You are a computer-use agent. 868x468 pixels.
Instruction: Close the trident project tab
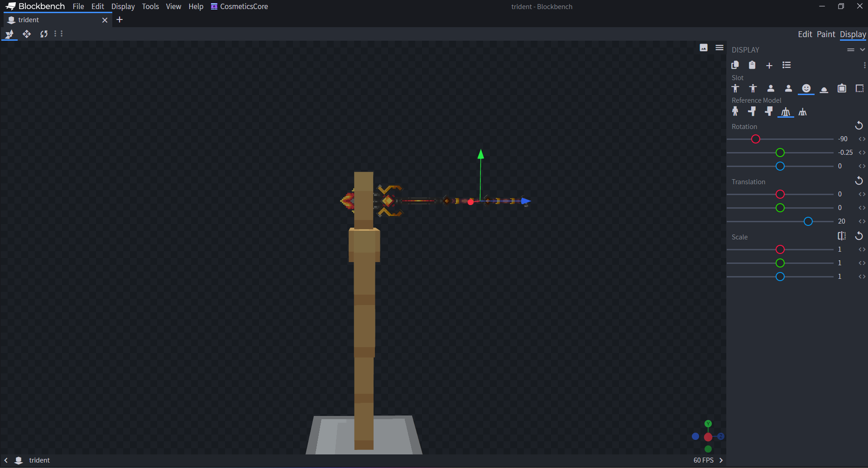pos(105,20)
